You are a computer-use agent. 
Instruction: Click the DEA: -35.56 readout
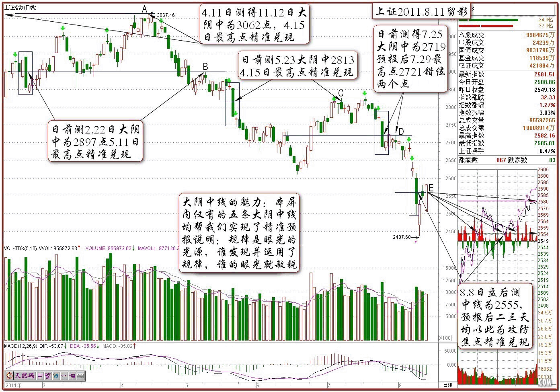pos(83,346)
